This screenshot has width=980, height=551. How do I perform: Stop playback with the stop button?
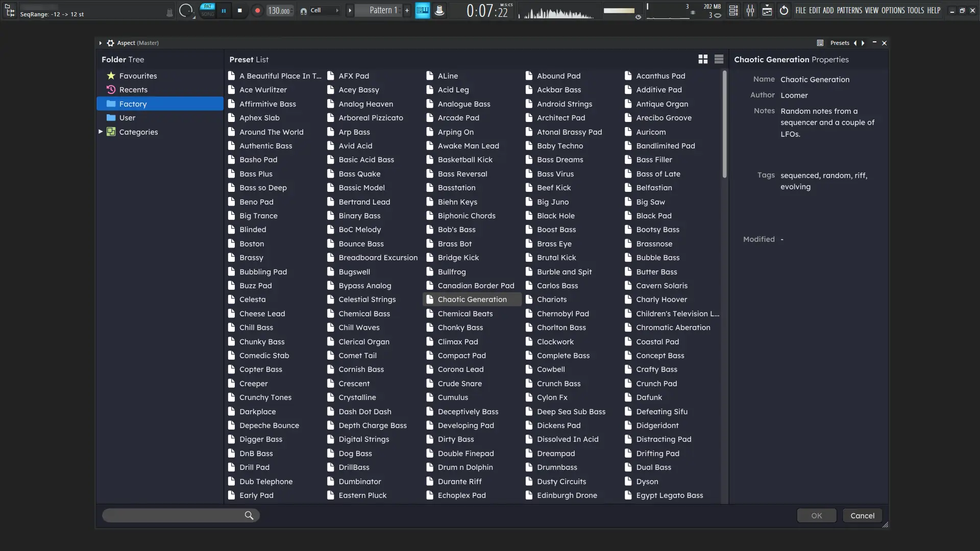[240, 11]
